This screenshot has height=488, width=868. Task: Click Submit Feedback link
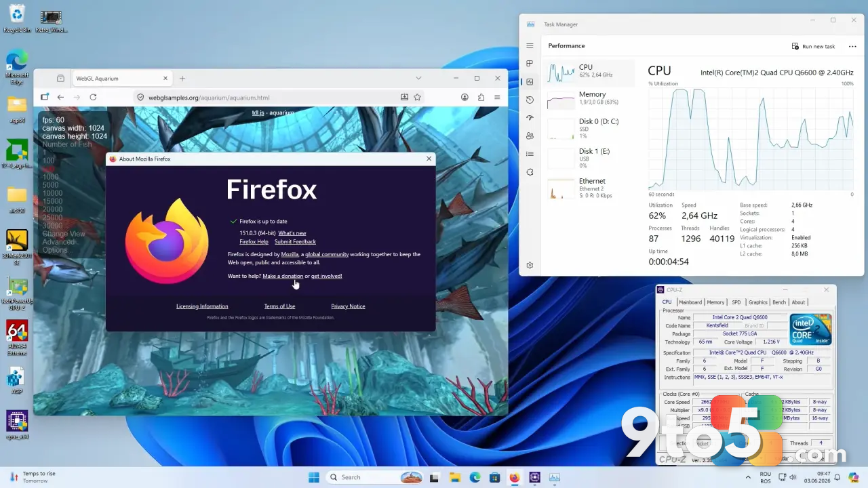click(x=295, y=242)
